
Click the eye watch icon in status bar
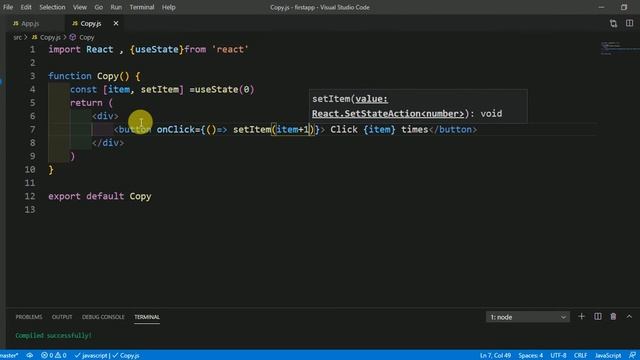[x=30, y=355]
